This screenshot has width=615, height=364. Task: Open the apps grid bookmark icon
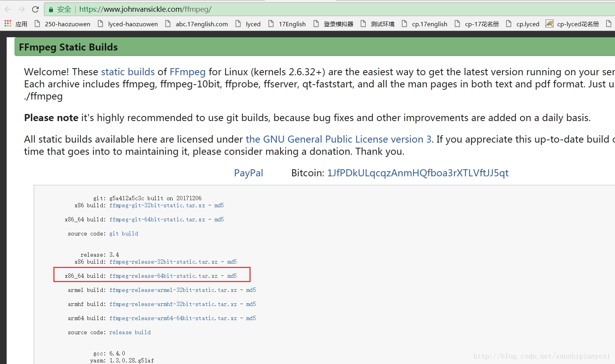pyautogui.click(x=8, y=24)
